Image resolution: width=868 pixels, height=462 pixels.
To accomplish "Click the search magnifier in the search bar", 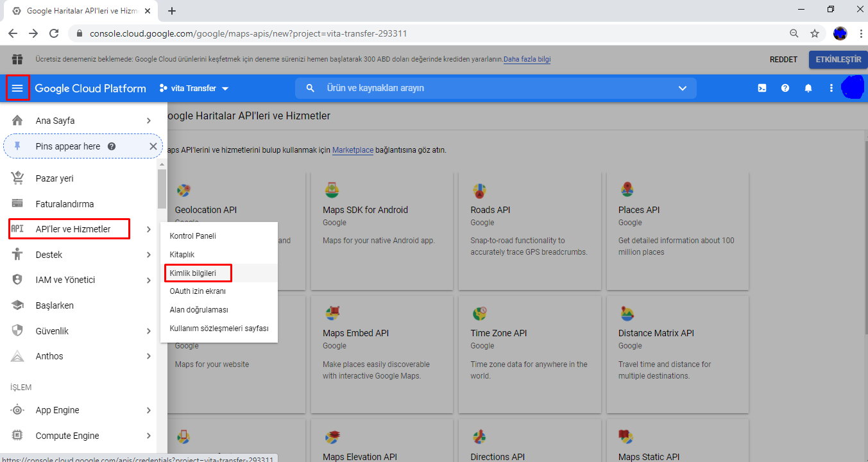I will point(311,88).
